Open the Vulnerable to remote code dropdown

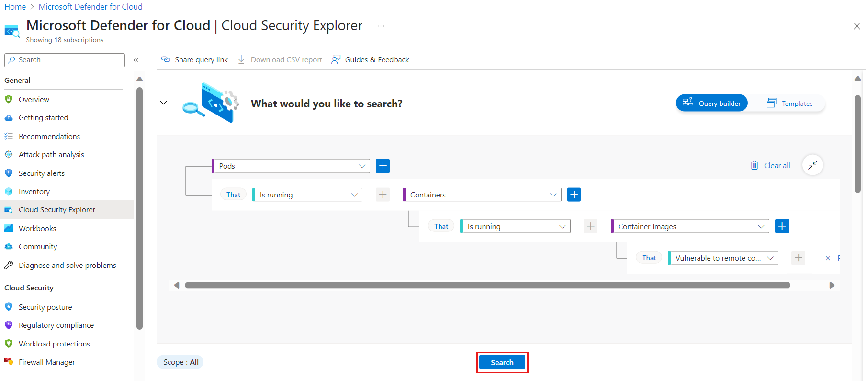[x=723, y=258]
